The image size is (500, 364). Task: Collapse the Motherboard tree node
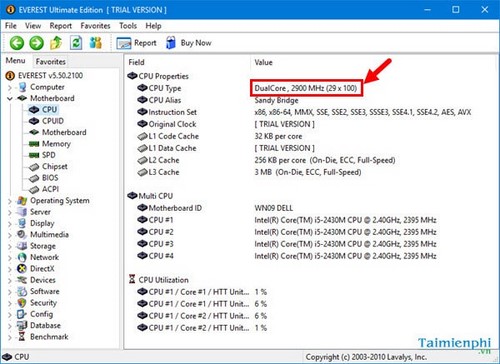tap(10, 99)
